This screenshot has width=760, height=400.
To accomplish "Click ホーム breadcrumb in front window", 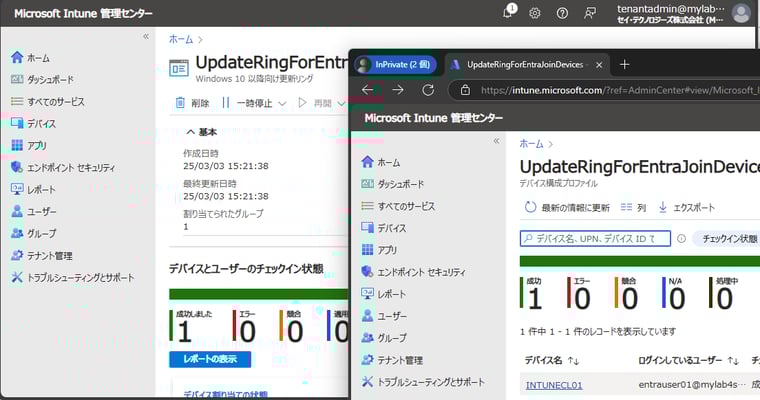I will [532, 144].
